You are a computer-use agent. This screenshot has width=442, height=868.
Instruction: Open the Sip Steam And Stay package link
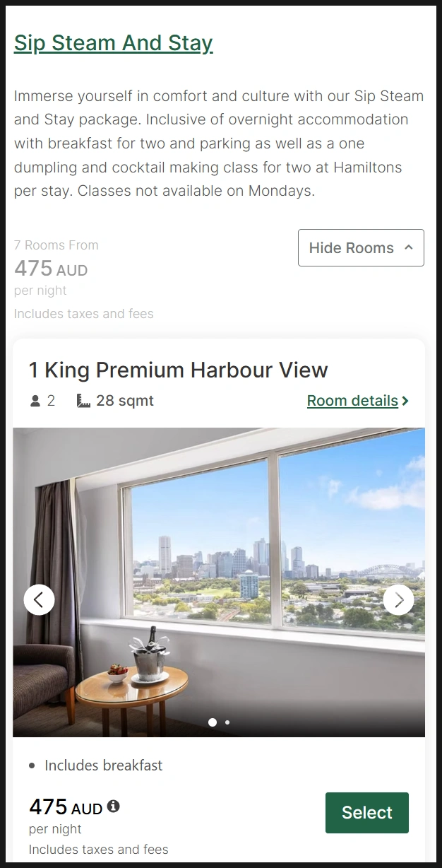[113, 43]
